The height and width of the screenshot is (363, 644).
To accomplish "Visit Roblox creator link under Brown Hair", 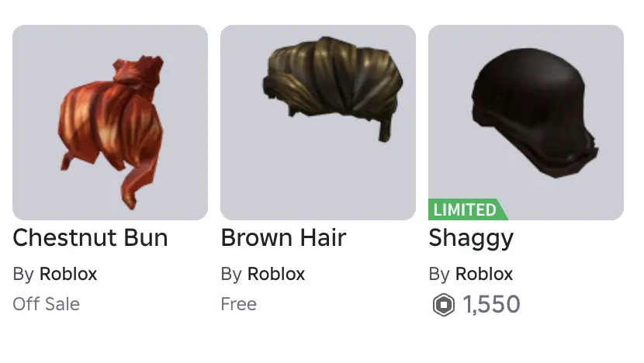I will tap(276, 274).
